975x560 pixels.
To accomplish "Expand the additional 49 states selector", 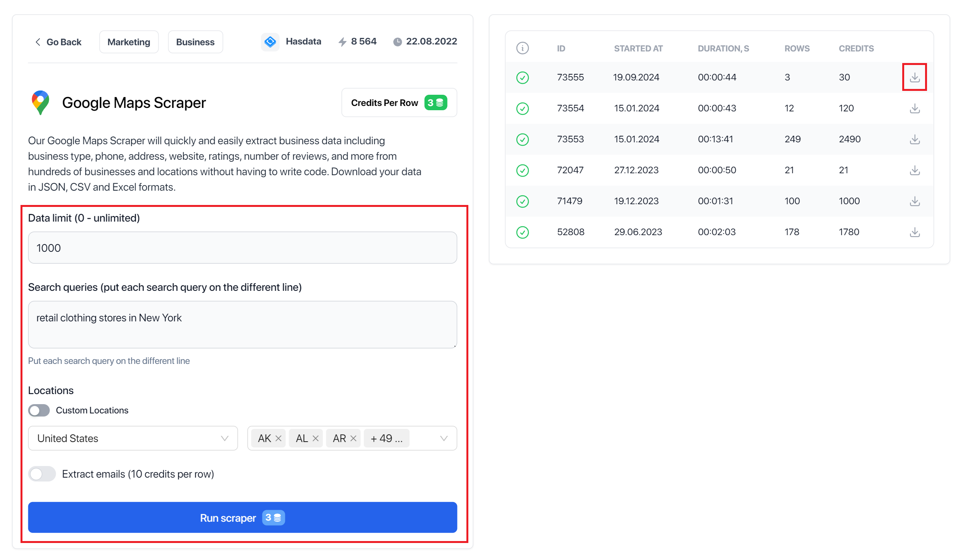I will (388, 438).
